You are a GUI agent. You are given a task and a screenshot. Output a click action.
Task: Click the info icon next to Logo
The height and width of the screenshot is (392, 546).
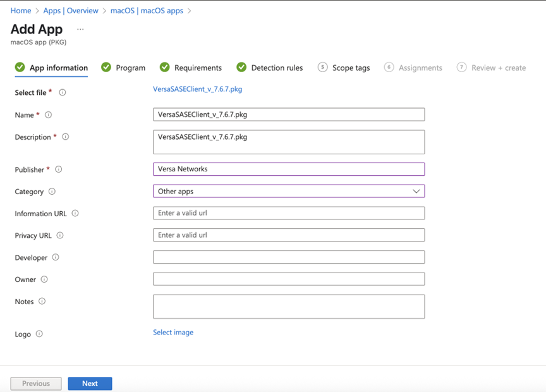(39, 334)
